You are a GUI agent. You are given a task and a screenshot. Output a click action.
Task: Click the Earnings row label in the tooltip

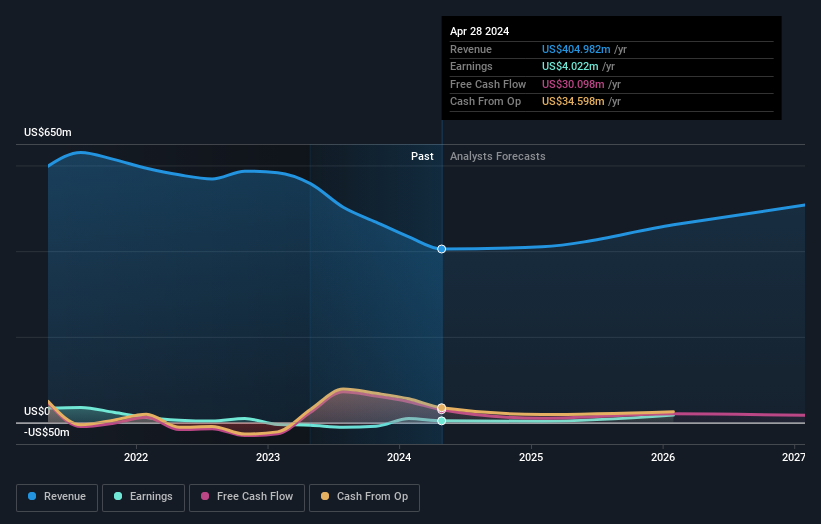pos(471,66)
